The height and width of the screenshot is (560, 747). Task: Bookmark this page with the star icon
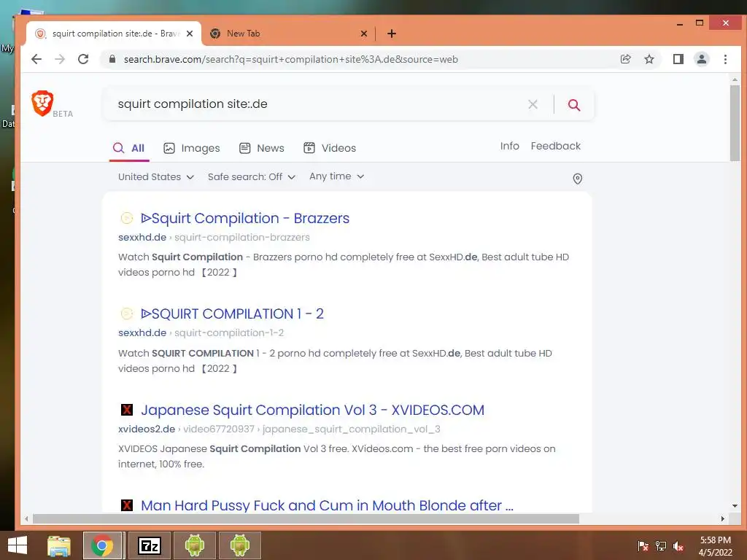(x=649, y=59)
